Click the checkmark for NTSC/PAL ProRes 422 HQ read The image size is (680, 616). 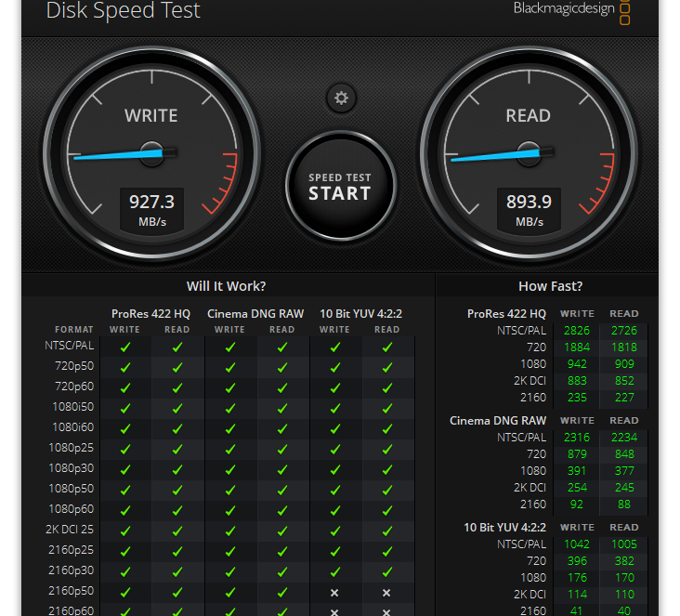tap(177, 347)
